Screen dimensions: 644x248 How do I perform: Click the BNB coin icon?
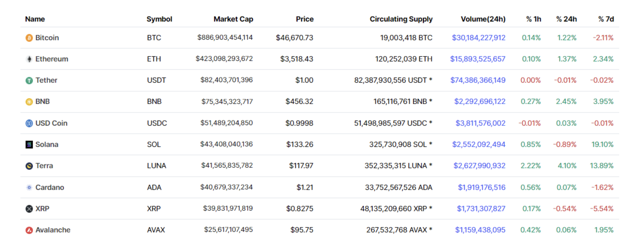tap(29, 102)
